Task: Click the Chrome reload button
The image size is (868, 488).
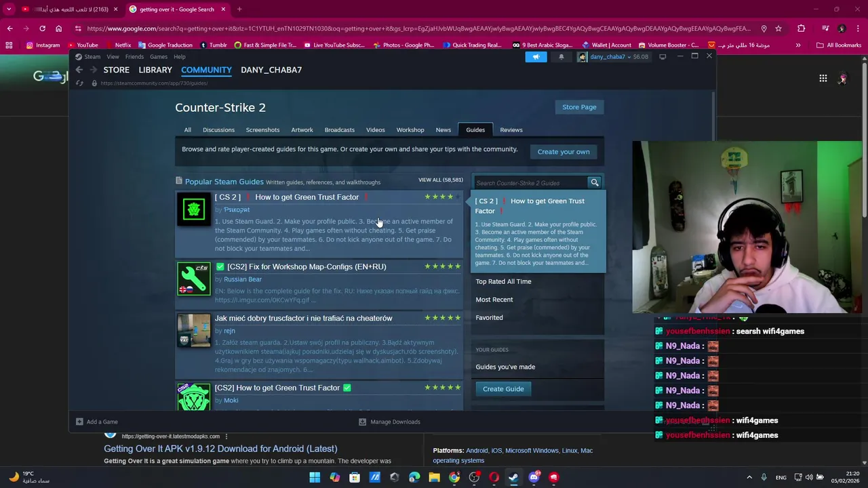Action: coord(42,28)
